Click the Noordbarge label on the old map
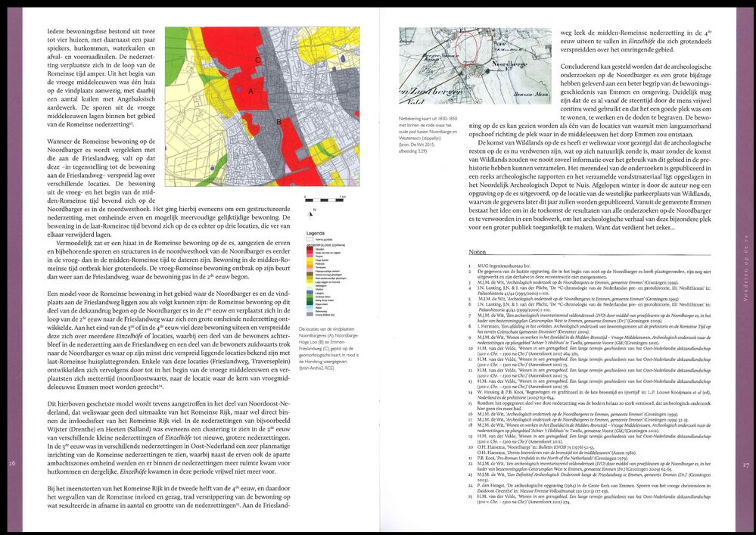Screen dimensions: 756x535 click(509, 63)
